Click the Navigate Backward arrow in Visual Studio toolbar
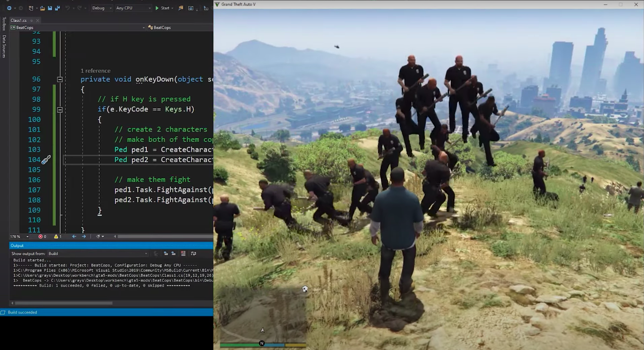 tap(9, 8)
